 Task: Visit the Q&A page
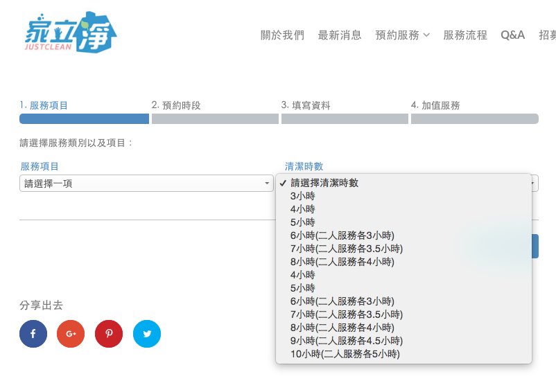(513, 35)
